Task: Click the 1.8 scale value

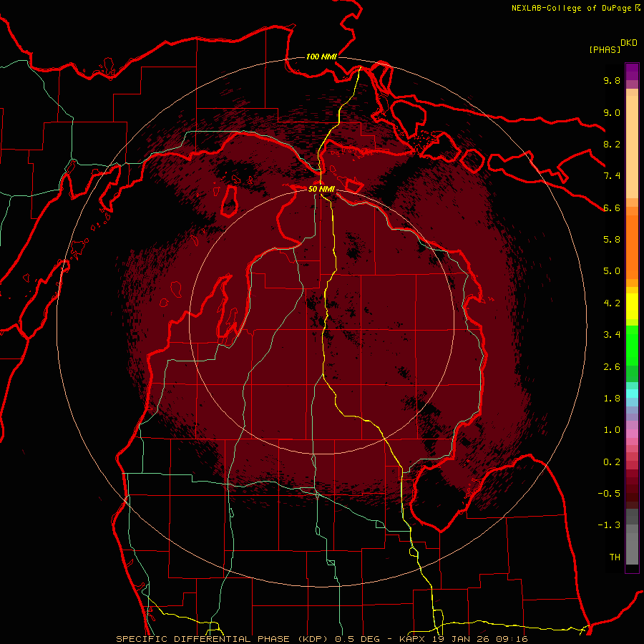Action: tap(612, 399)
